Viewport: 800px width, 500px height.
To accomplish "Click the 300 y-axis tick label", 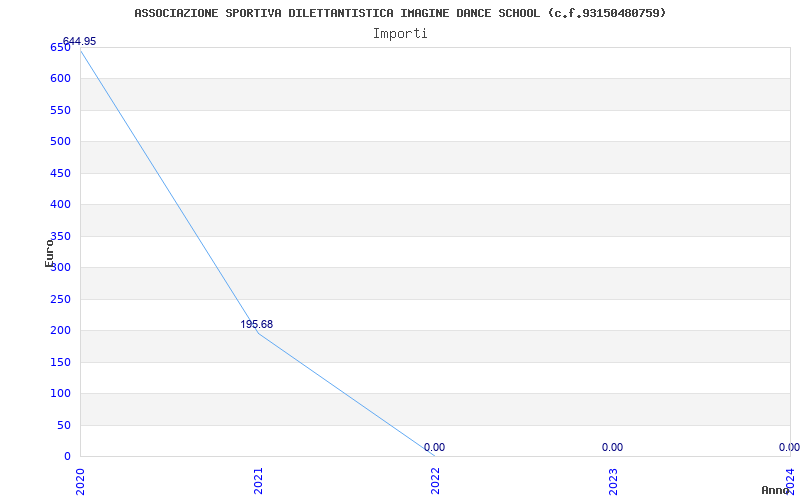I will coord(60,267).
